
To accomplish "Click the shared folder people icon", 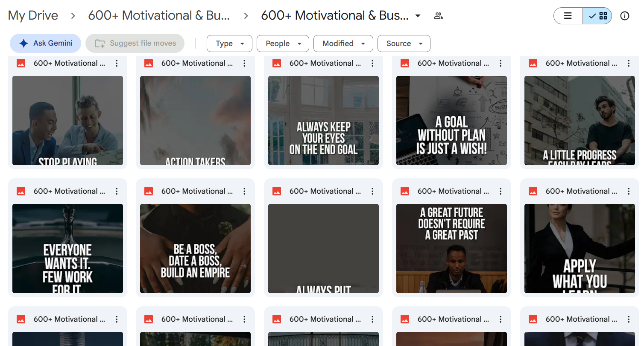I will (x=438, y=16).
